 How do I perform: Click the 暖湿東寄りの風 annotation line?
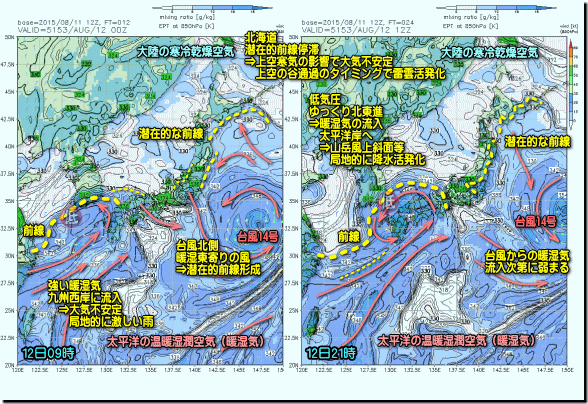pos(213,257)
